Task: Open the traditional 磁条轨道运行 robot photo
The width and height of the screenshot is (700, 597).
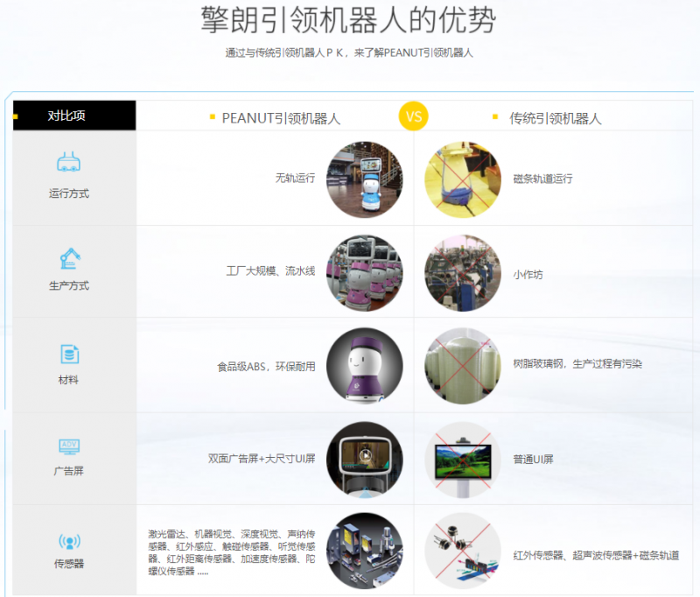Action: click(463, 179)
